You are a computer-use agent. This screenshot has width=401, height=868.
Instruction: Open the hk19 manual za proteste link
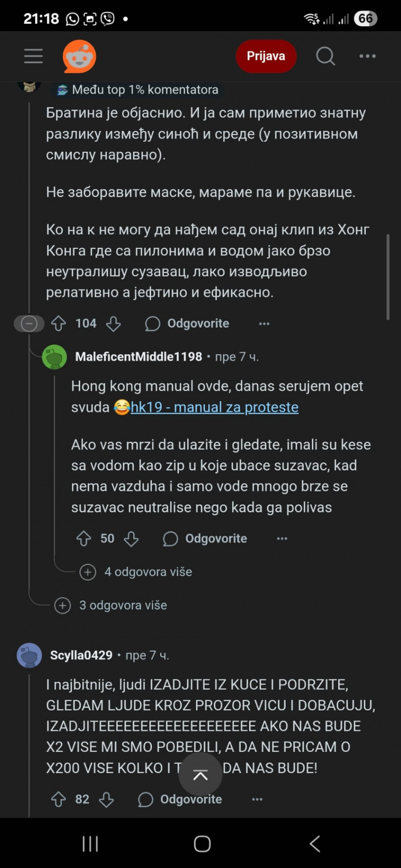pos(214,407)
